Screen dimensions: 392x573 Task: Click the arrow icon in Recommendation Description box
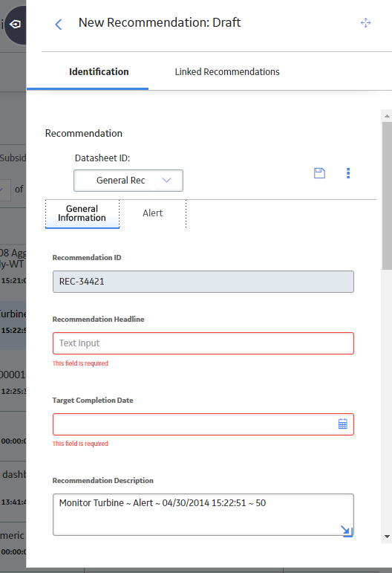tap(347, 531)
